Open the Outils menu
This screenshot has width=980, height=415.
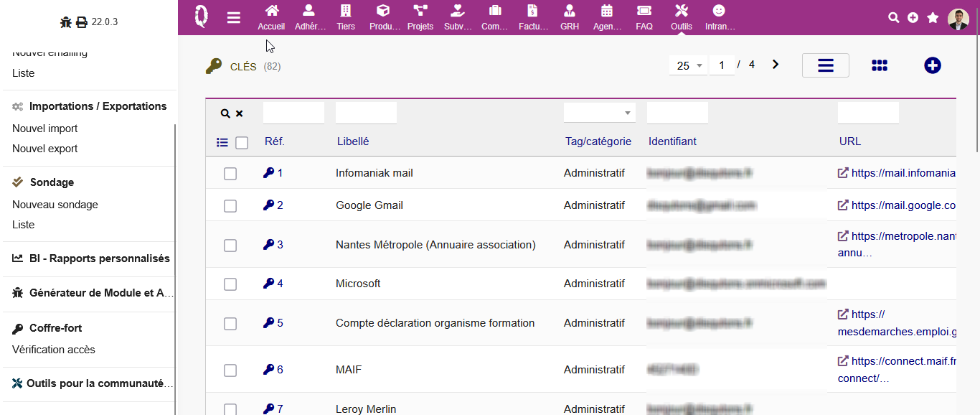(682, 18)
